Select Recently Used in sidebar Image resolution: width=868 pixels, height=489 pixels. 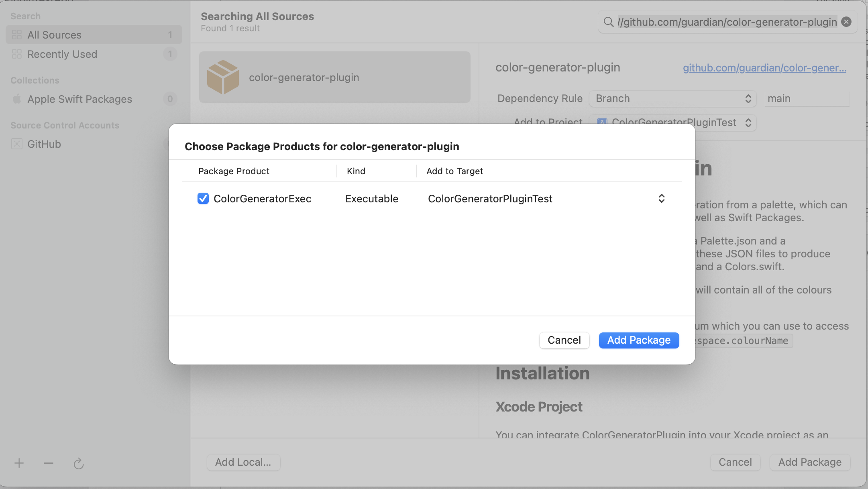pos(62,54)
